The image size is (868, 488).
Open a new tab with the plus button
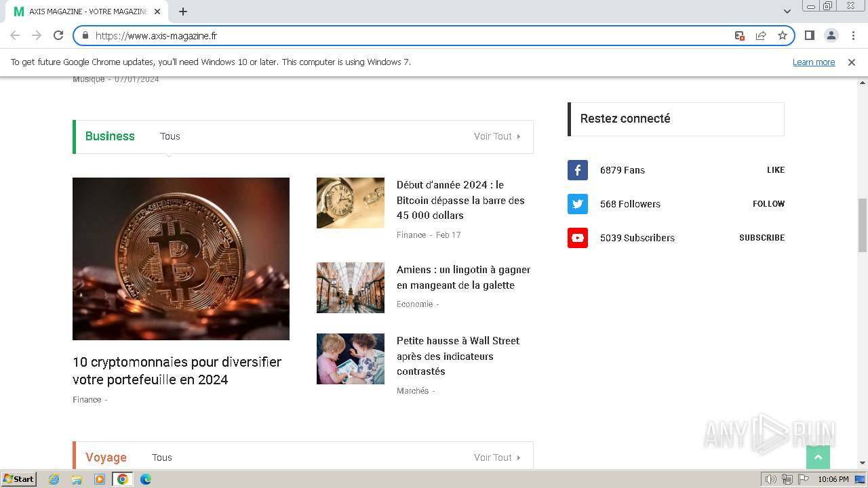pos(183,12)
